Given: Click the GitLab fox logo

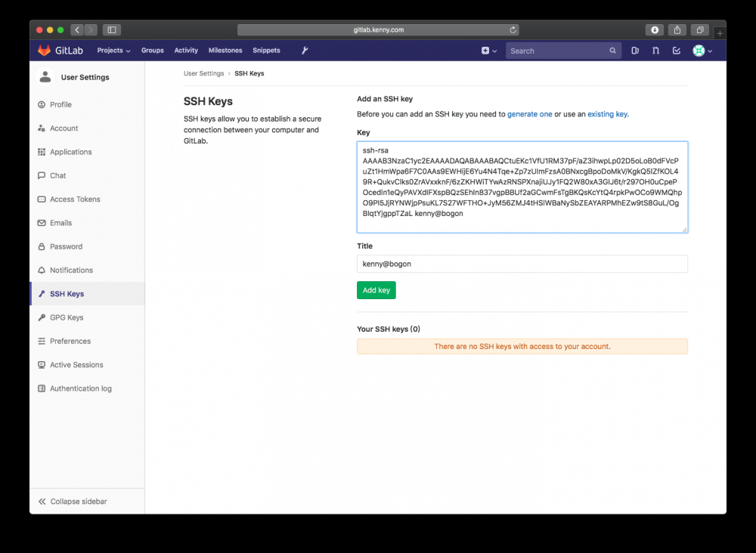Looking at the screenshot, I should (45, 51).
